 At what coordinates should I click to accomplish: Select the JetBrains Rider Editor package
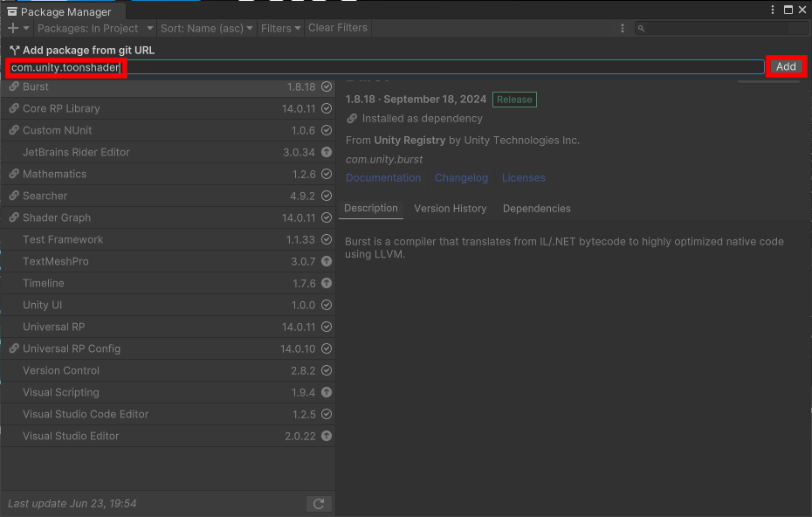coord(168,152)
